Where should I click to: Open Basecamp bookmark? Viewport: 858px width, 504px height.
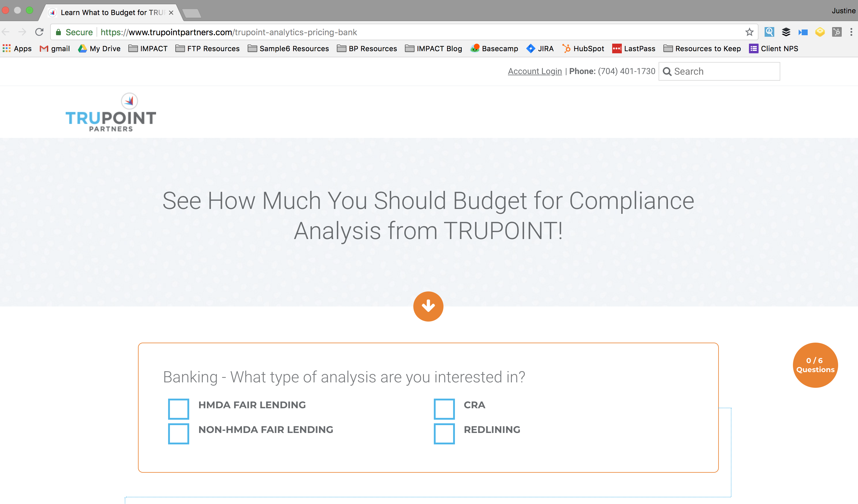pyautogui.click(x=494, y=49)
